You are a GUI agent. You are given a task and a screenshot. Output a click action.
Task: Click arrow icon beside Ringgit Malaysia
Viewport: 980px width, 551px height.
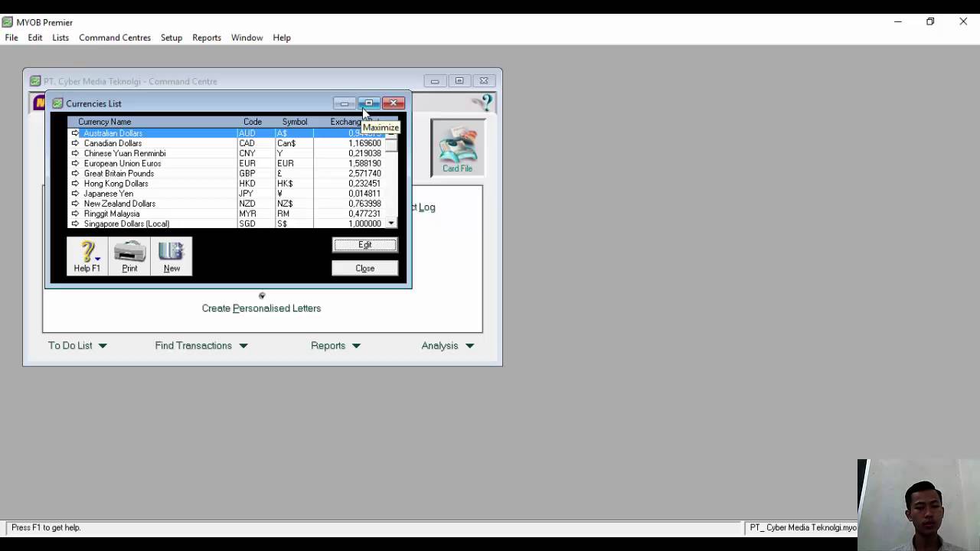point(75,214)
